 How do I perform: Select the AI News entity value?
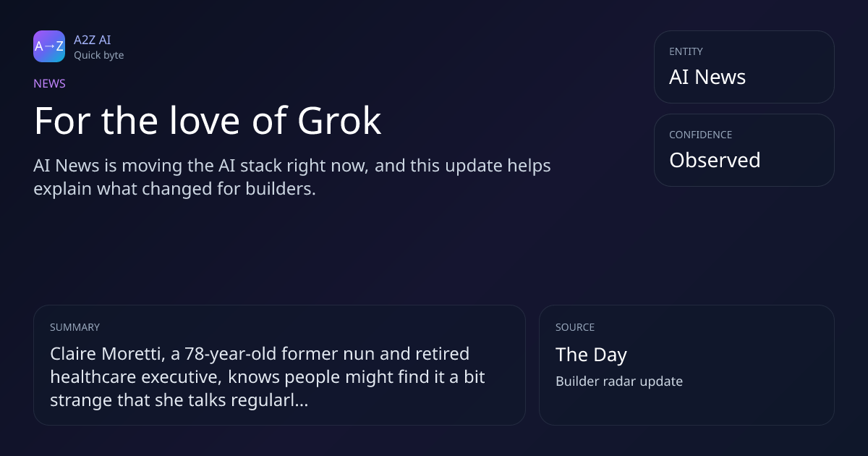click(x=707, y=77)
